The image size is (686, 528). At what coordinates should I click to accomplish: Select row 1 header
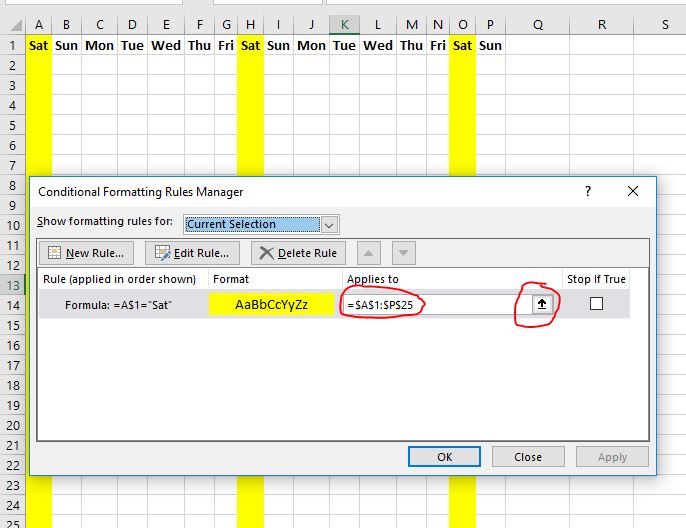(13, 45)
